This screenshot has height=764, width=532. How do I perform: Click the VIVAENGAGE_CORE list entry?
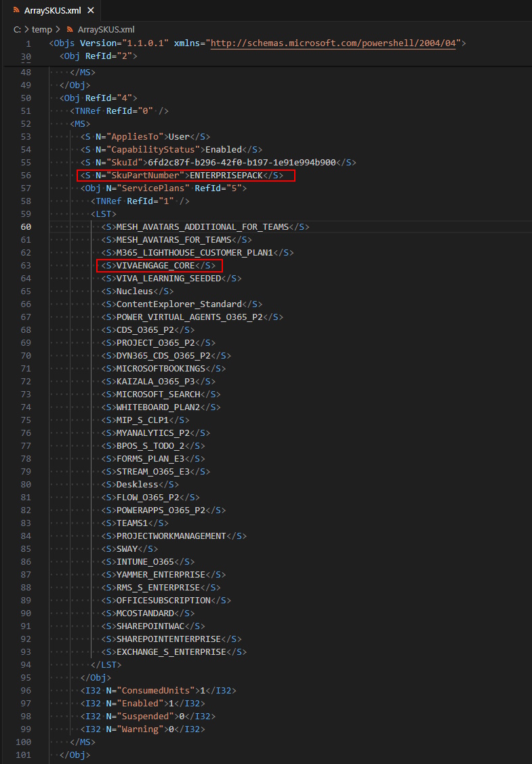tap(159, 266)
